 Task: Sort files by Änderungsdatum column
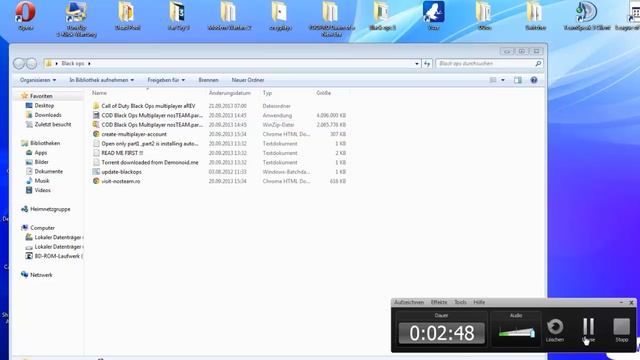(230, 93)
